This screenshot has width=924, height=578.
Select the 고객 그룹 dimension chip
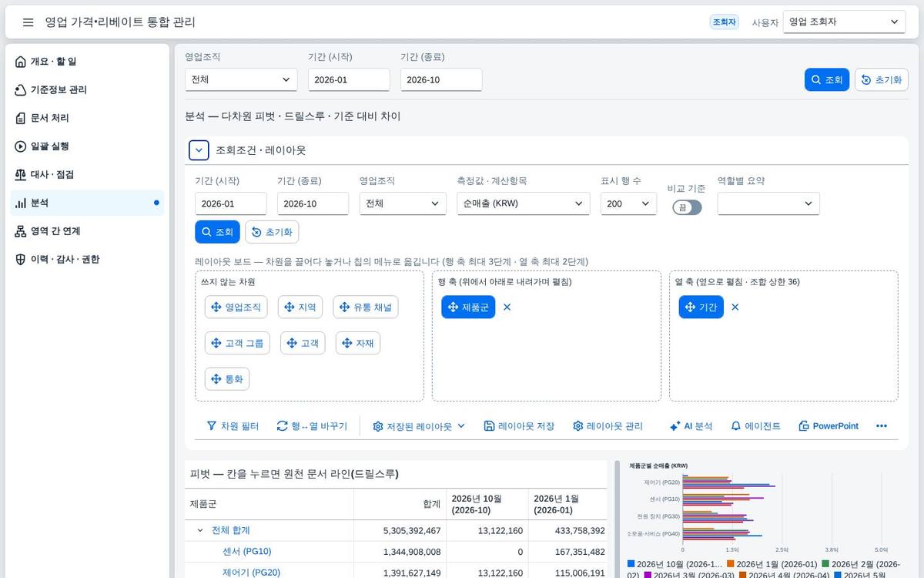pyautogui.click(x=237, y=343)
